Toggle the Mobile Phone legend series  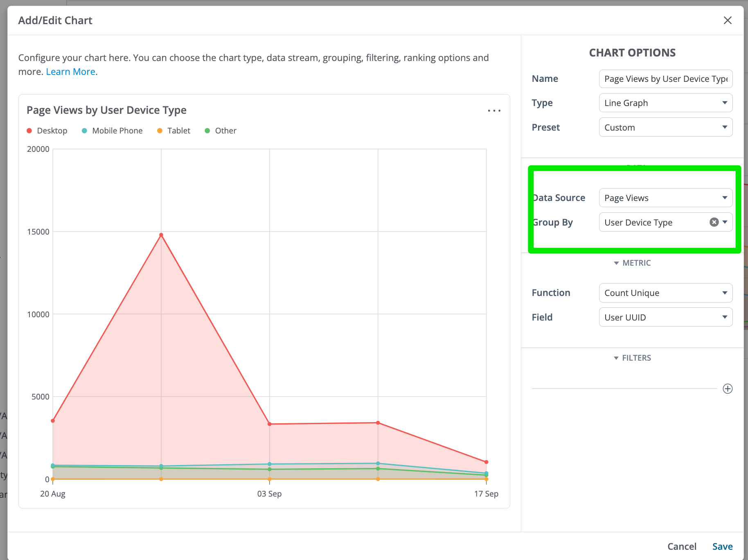click(112, 131)
